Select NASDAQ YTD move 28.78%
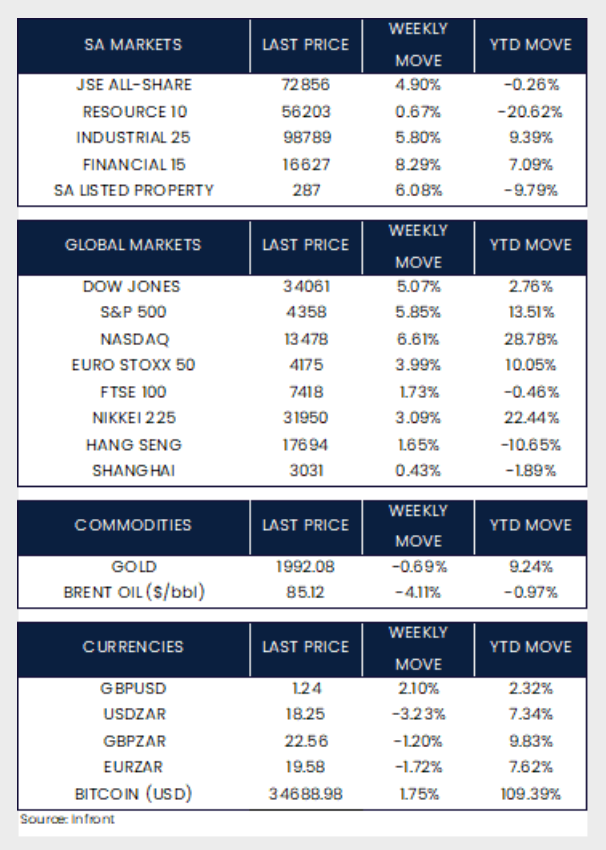Image resolution: width=606 pixels, height=850 pixels. point(530,338)
